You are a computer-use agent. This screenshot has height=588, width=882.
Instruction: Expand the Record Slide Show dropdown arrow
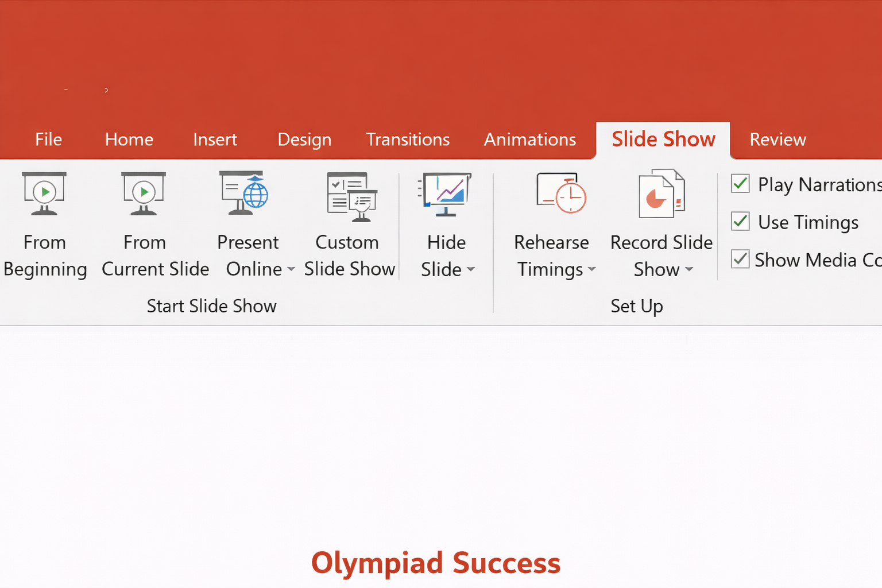[x=689, y=269]
